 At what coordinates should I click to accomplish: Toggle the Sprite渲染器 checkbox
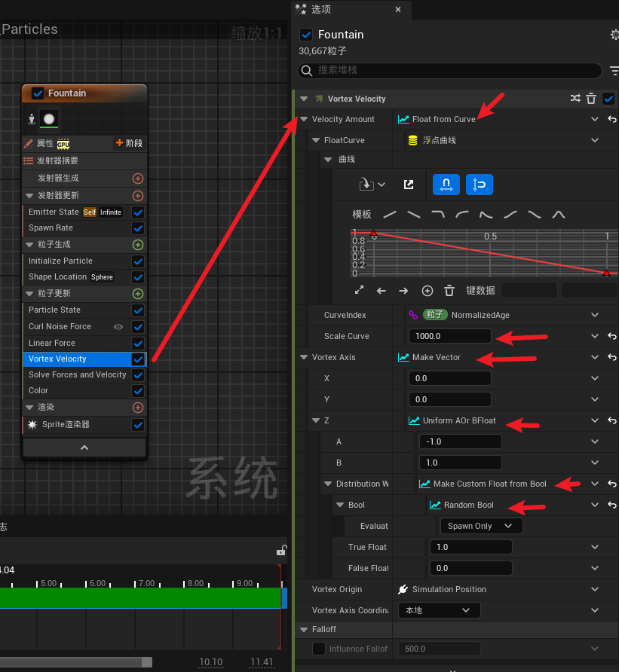(138, 425)
